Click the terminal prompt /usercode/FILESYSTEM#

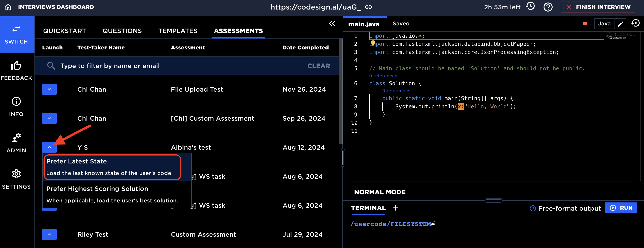pyautogui.click(x=393, y=224)
